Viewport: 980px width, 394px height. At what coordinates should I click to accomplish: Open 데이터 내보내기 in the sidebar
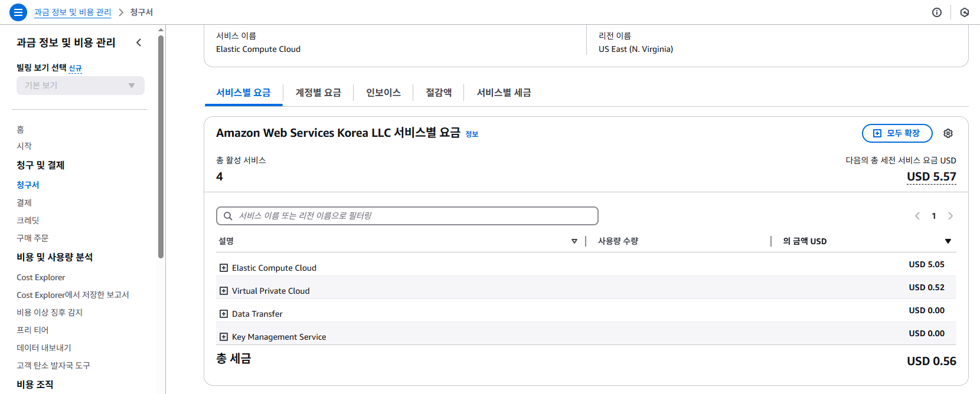[x=44, y=348]
